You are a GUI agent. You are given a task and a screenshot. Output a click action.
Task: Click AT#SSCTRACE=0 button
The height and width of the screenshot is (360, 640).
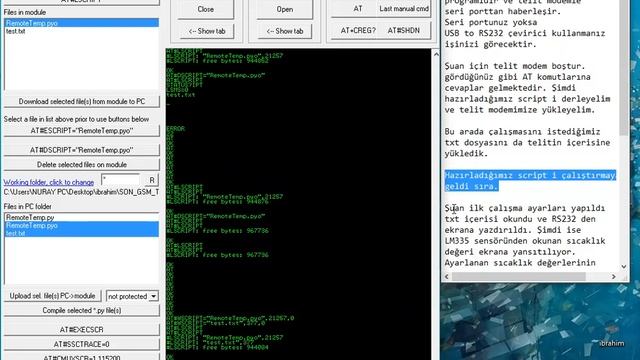tap(82, 344)
